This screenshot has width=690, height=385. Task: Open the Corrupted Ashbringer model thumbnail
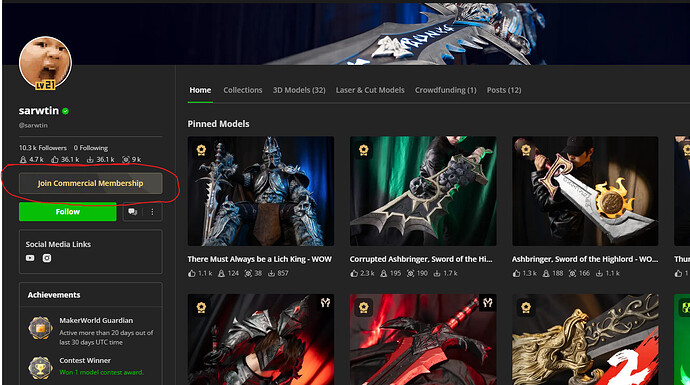(423, 191)
